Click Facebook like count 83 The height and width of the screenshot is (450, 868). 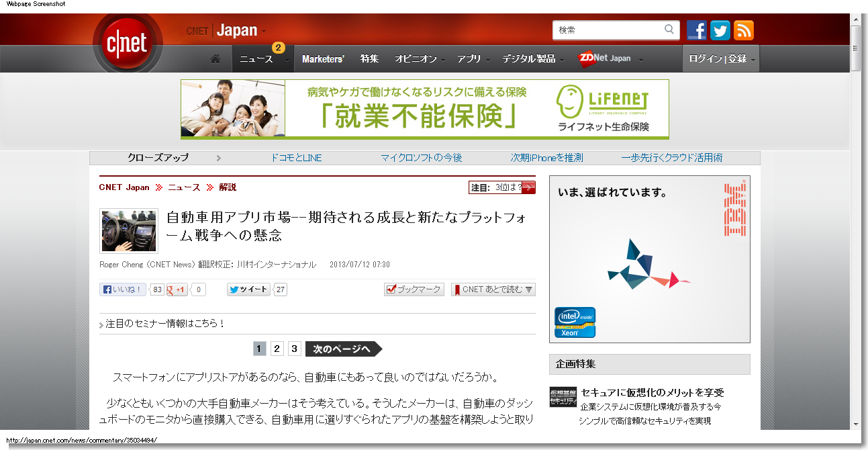(157, 289)
